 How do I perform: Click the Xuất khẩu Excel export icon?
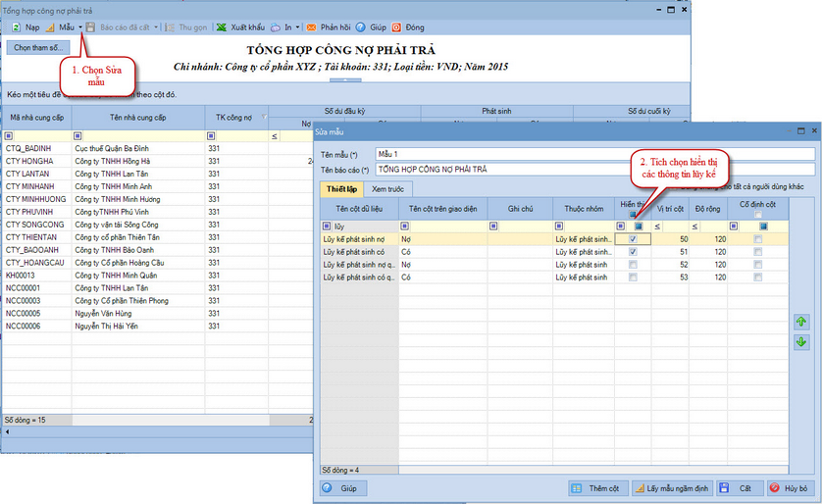point(222,27)
